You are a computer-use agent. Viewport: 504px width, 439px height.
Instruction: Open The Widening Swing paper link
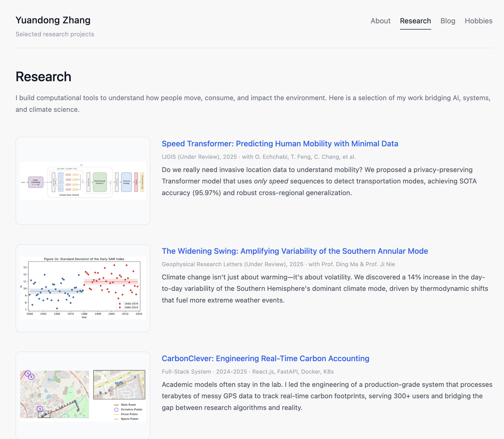click(x=295, y=251)
